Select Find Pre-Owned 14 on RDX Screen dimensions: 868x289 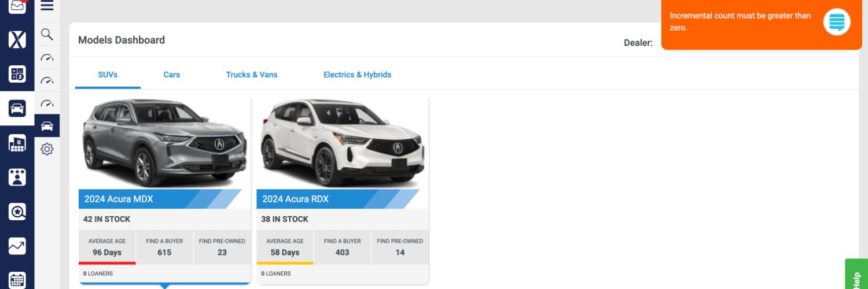point(400,247)
